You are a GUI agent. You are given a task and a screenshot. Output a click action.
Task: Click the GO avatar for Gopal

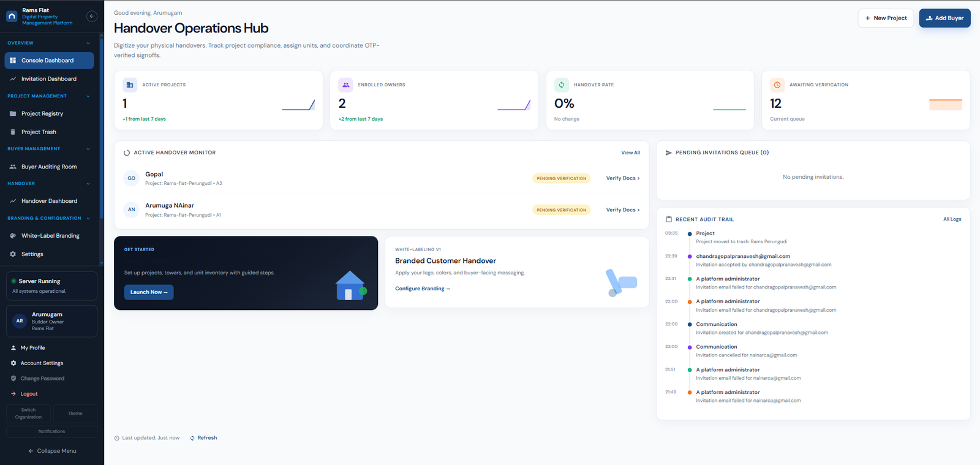[x=132, y=178]
